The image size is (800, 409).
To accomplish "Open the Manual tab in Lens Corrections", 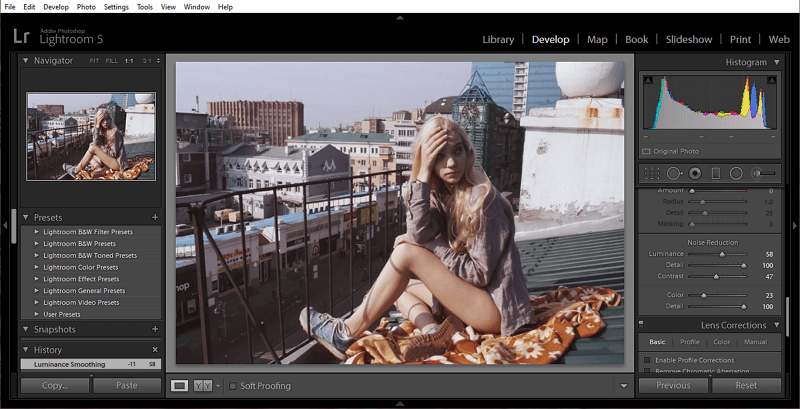I will click(x=756, y=342).
